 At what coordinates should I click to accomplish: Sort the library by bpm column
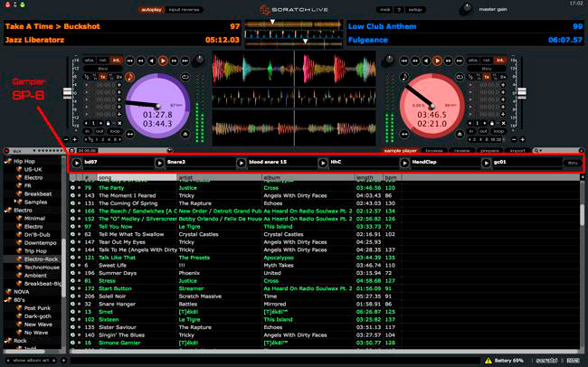pyautogui.click(x=393, y=177)
